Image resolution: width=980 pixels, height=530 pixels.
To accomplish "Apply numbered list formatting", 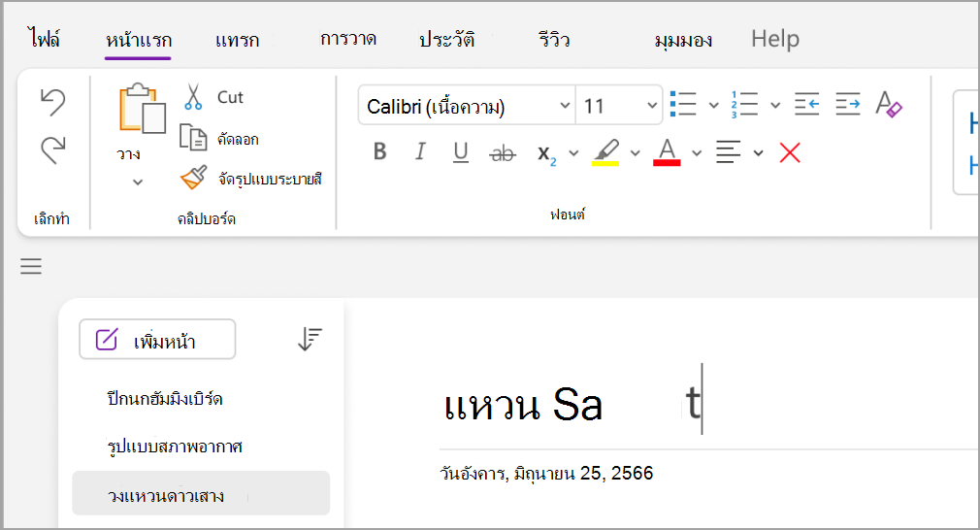I will point(744,105).
